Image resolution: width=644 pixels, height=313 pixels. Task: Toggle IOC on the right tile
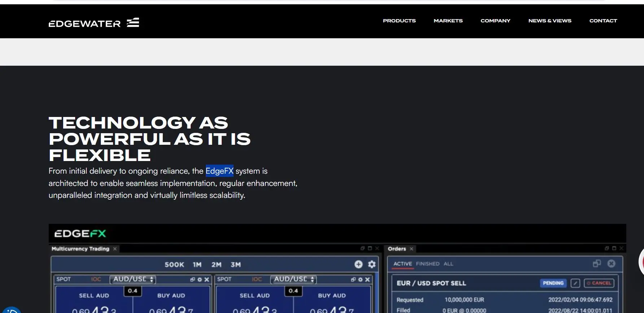(x=257, y=279)
